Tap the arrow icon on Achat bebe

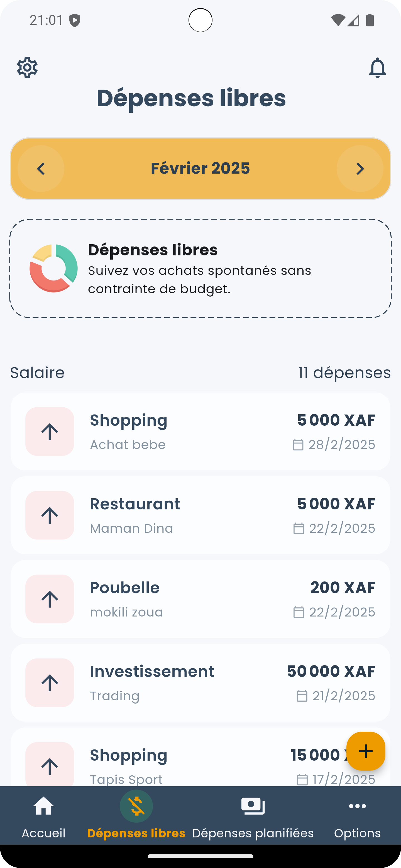tap(50, 431)
